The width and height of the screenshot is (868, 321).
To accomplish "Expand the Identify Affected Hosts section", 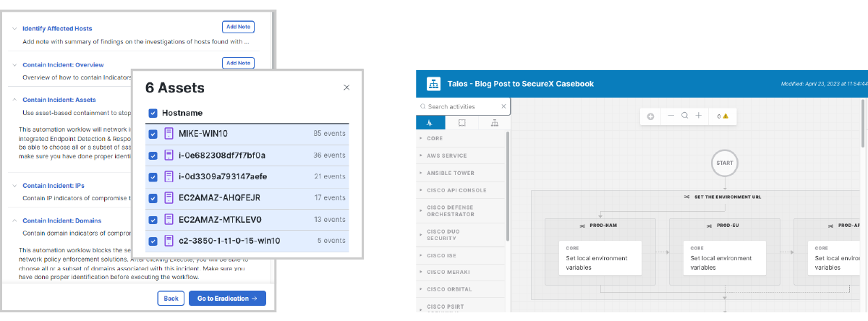I will pos(14,29).
